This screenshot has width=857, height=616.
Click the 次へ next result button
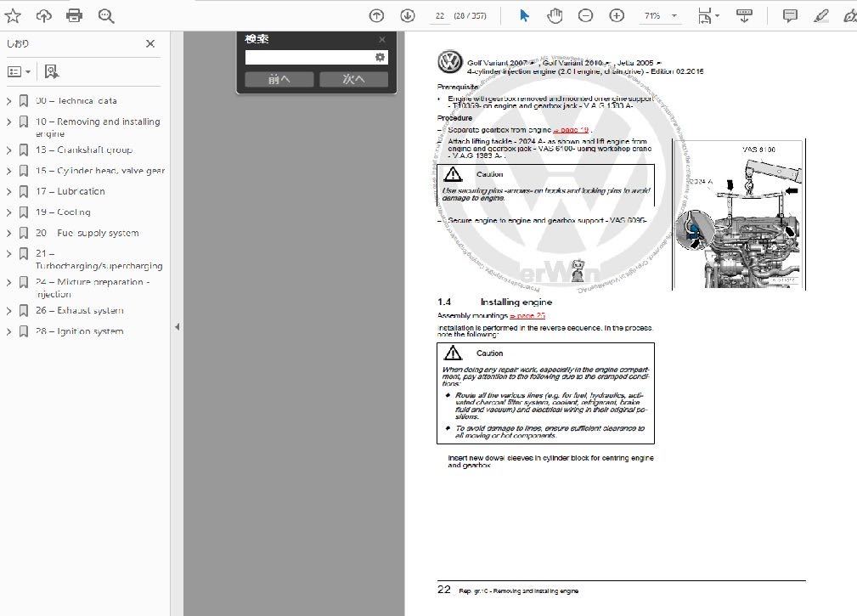(353, 79)
